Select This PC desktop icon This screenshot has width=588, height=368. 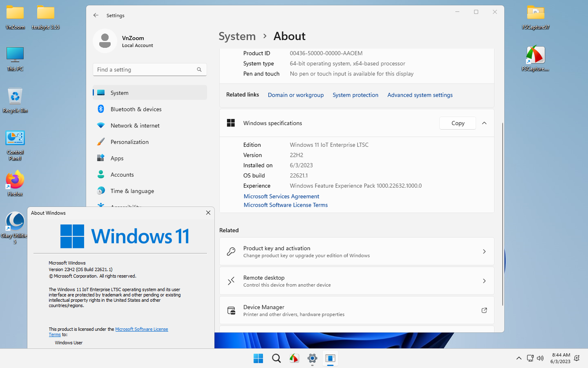pyautogui.click(x=15, y=58)
